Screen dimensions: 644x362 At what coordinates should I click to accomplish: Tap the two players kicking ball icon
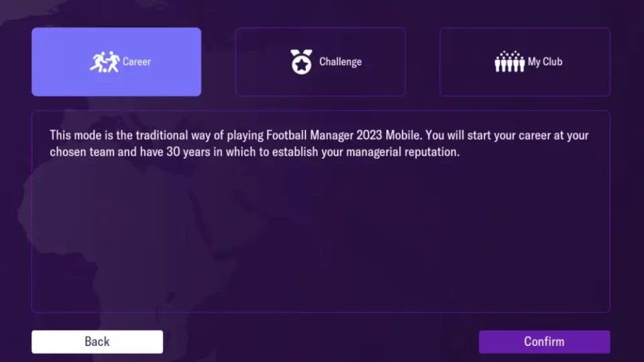click(x=104, y=62)
